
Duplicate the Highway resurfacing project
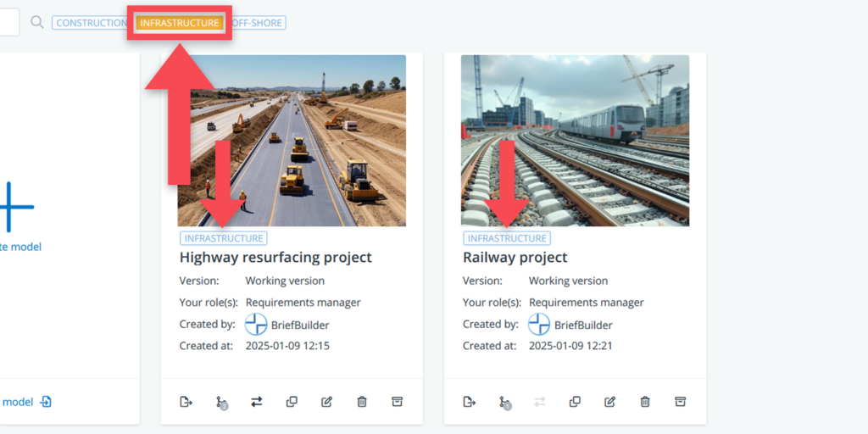(292, 402)
